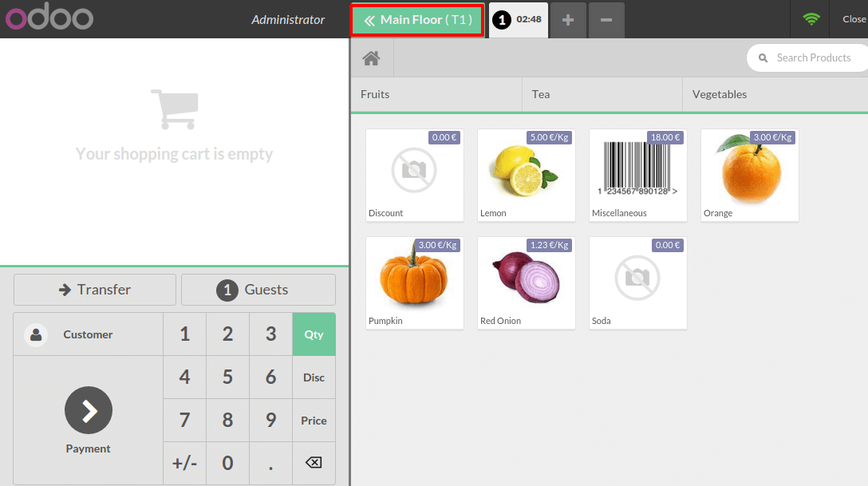The image size is (868, 486).
Task: Tap numpad digit 1
Action: [x=185, y=334]
